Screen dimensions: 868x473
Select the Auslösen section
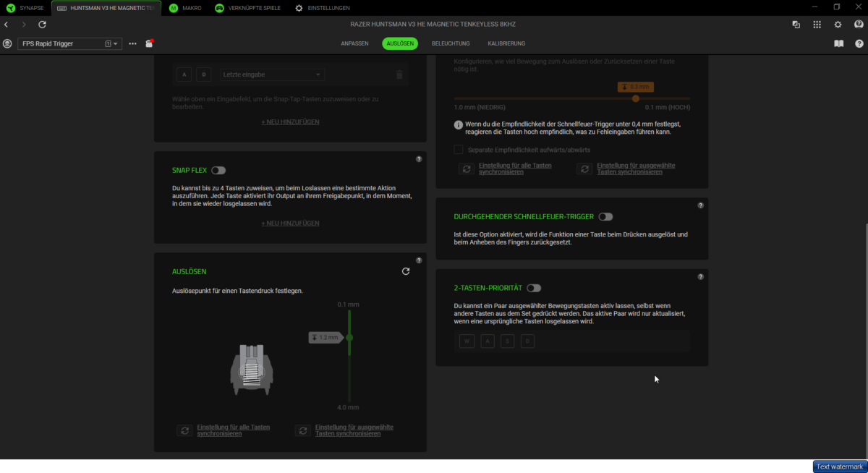coord(400,43)
